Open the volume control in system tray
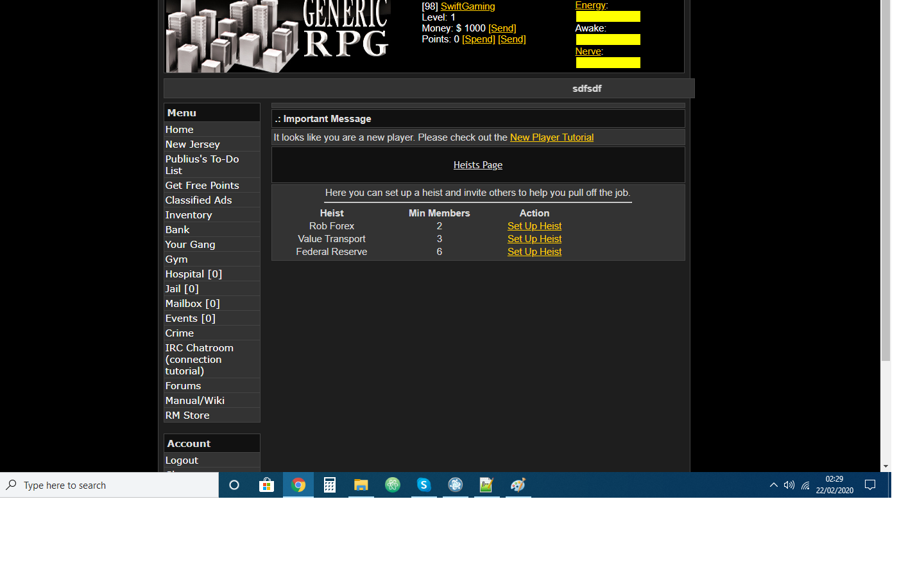 (789, 486)
